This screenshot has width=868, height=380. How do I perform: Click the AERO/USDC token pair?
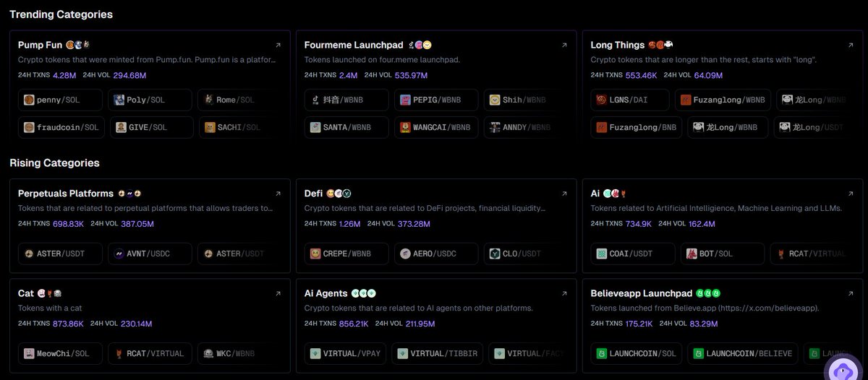tap(436, 254)
